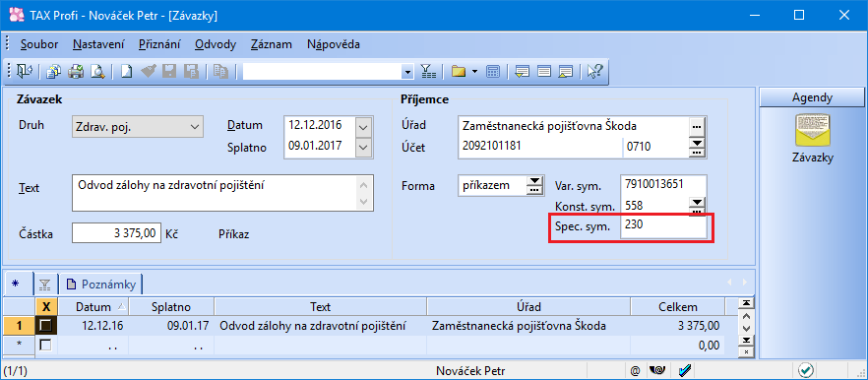Click the single floppy save icon
The image size is (868, 380).
tap(169, 72)
